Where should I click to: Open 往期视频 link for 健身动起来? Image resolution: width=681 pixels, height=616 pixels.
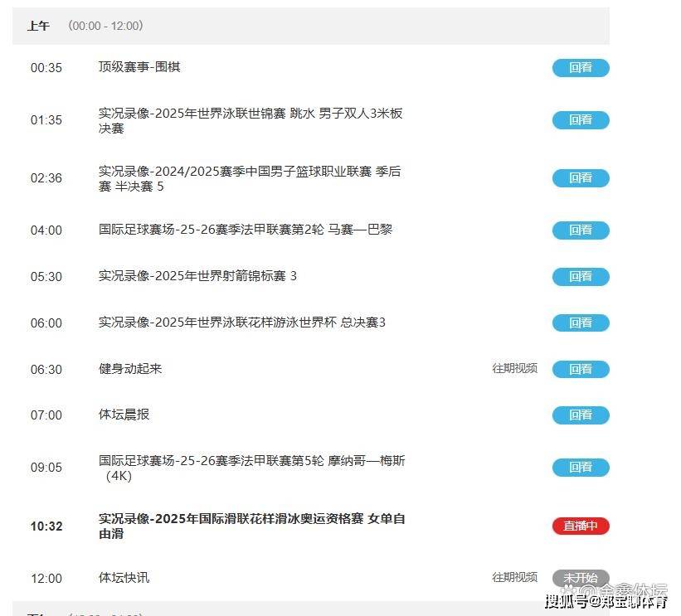coord(514,369)
